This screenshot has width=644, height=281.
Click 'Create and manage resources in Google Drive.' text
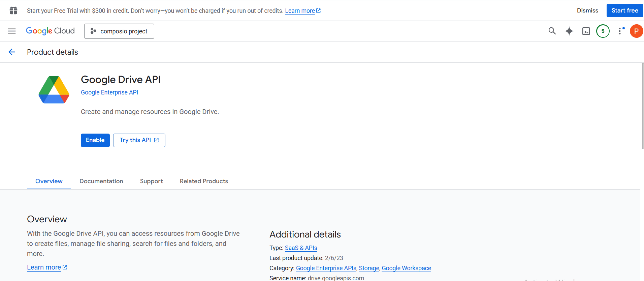[x=150, y=112]
